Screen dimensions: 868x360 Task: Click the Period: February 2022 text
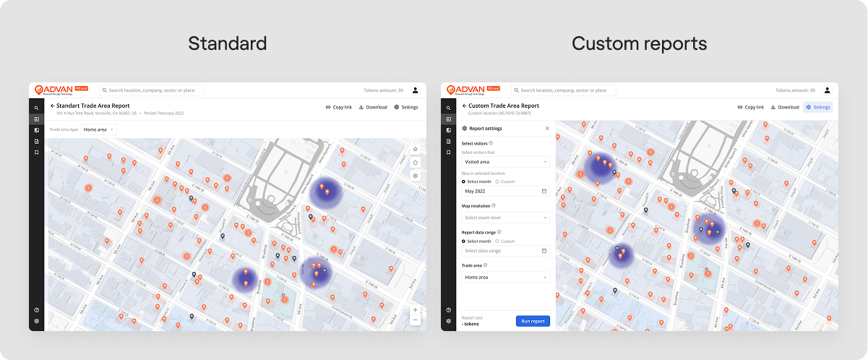[x=163, y=113]
